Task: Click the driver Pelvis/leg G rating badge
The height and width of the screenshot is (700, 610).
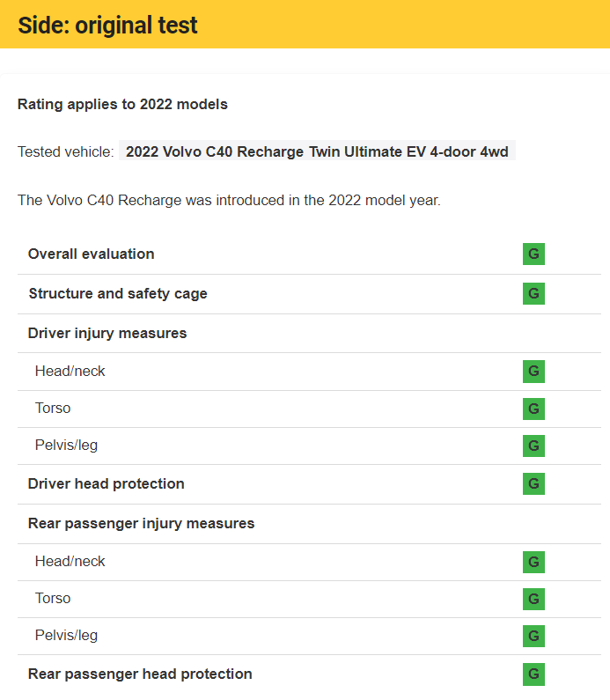Action: point(533,446)
